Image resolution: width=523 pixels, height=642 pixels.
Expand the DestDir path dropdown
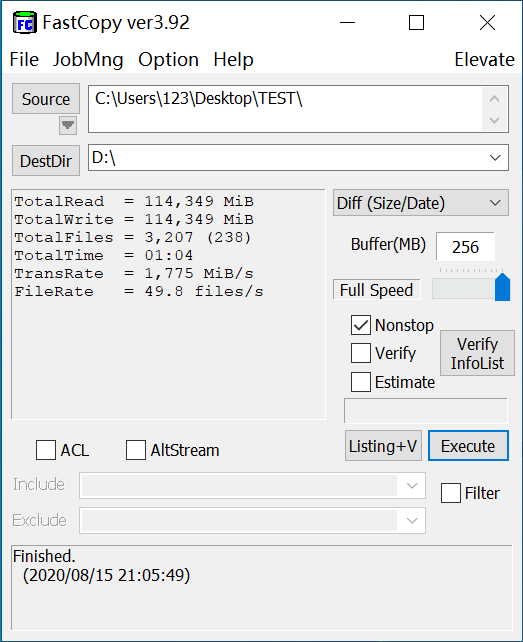point(495,158)
